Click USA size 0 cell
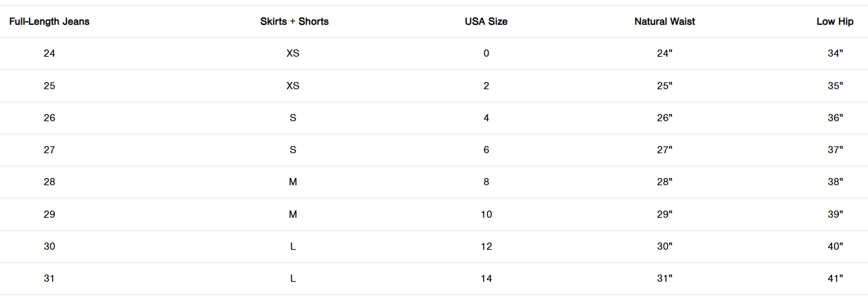This screenshot has height=302, width=868. [486, 54]
